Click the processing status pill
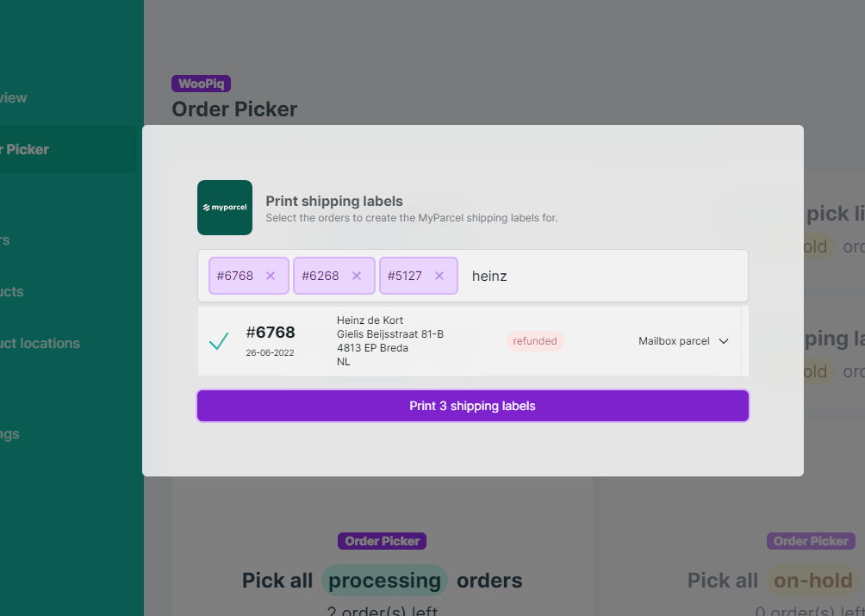The width and height of the screenshot is (865, 616). [x=384, y=580]
